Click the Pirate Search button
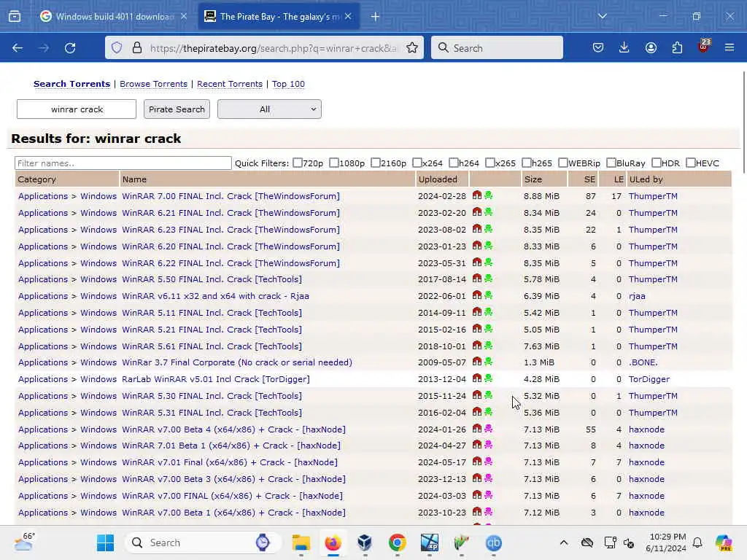The width and height of the screenshot is (747, 560). click(177, 109)
